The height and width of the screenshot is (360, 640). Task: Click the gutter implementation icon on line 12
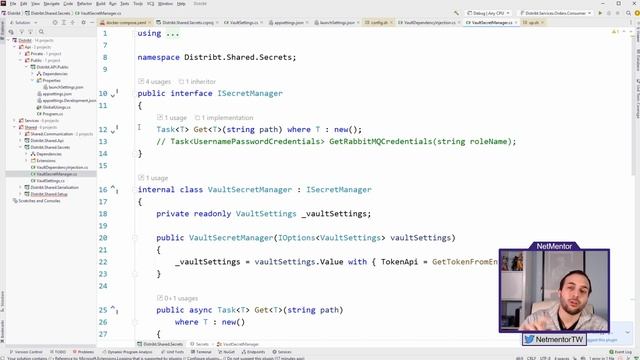point(114,130)
